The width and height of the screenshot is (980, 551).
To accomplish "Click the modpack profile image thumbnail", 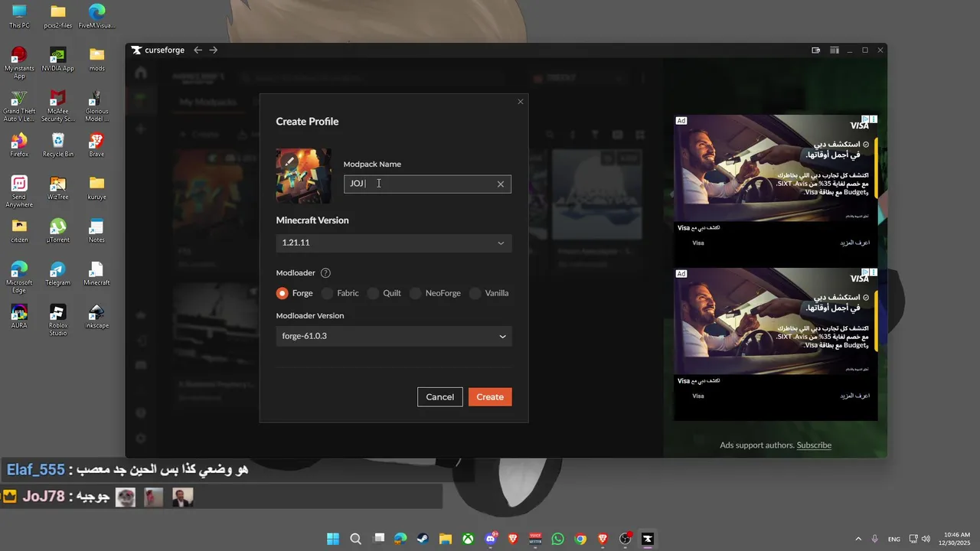I will 304,176.
